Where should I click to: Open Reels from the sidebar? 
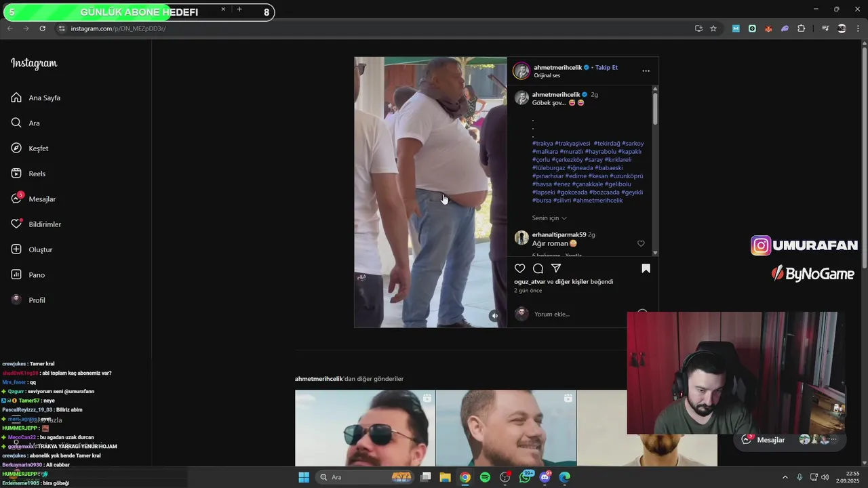click(x=28, y=174)
